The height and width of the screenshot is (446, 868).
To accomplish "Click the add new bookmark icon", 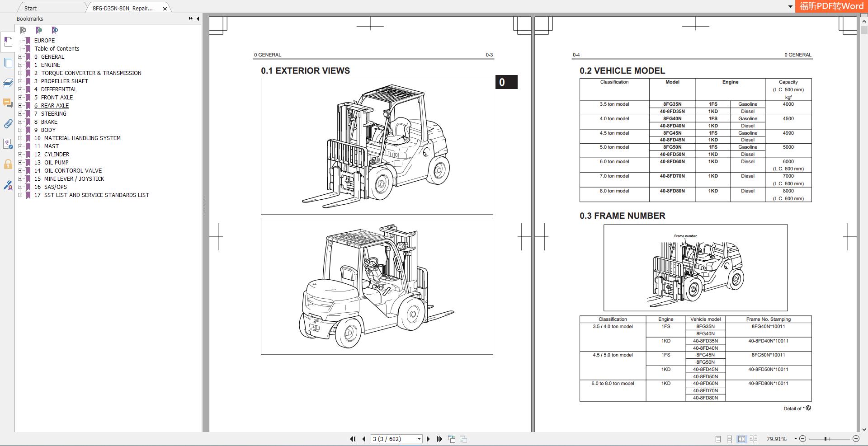I will (x=39, y=30).
